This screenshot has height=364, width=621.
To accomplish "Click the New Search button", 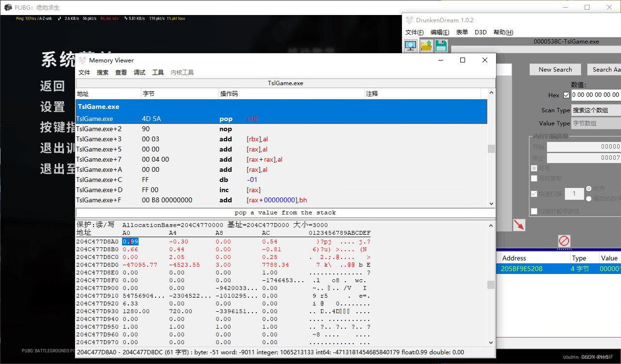I will pyautogui.click(x=555, y=69).
